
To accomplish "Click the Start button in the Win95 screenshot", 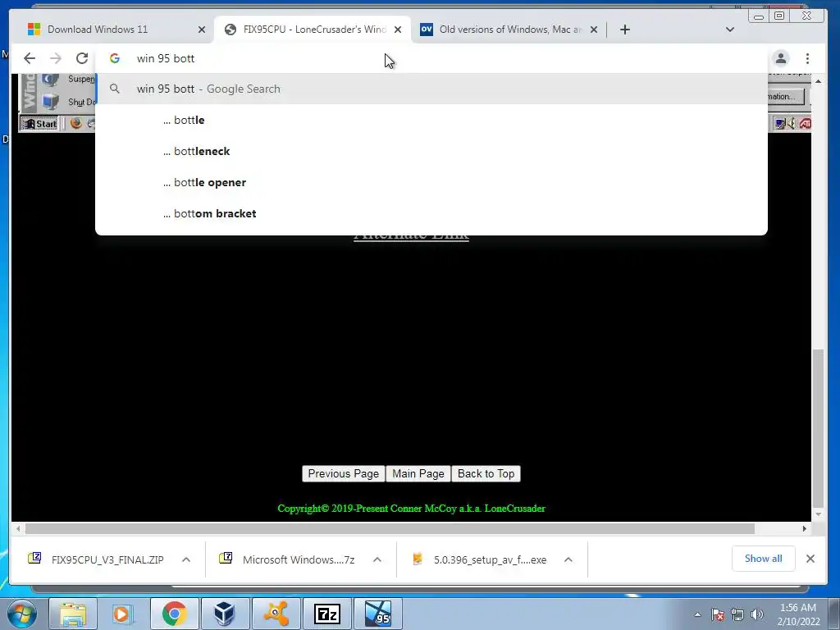I will tap(39, 124).
